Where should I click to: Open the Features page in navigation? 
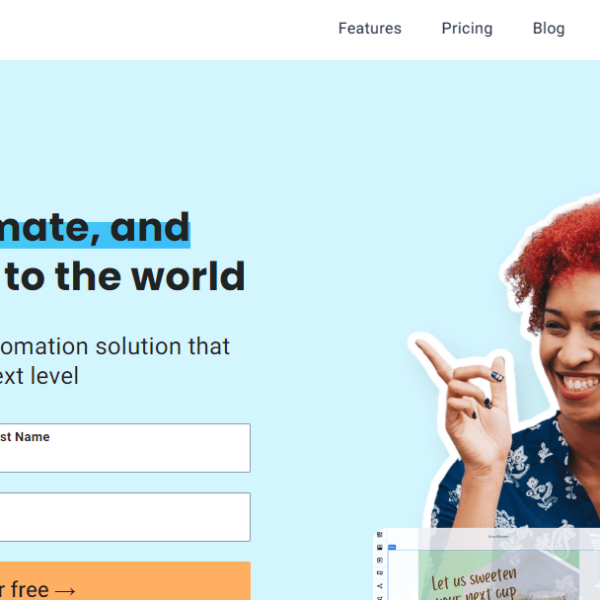click(x=370, y=28)
